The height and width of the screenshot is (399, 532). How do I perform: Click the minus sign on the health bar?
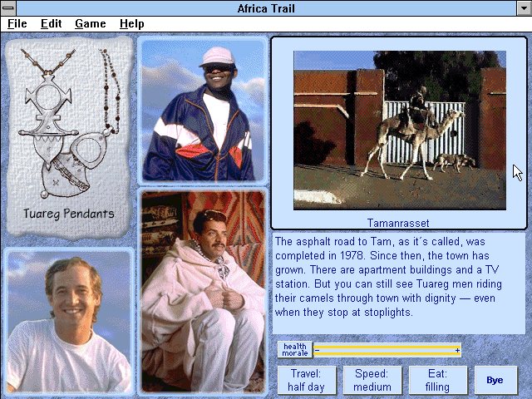[x=317, y=350]
